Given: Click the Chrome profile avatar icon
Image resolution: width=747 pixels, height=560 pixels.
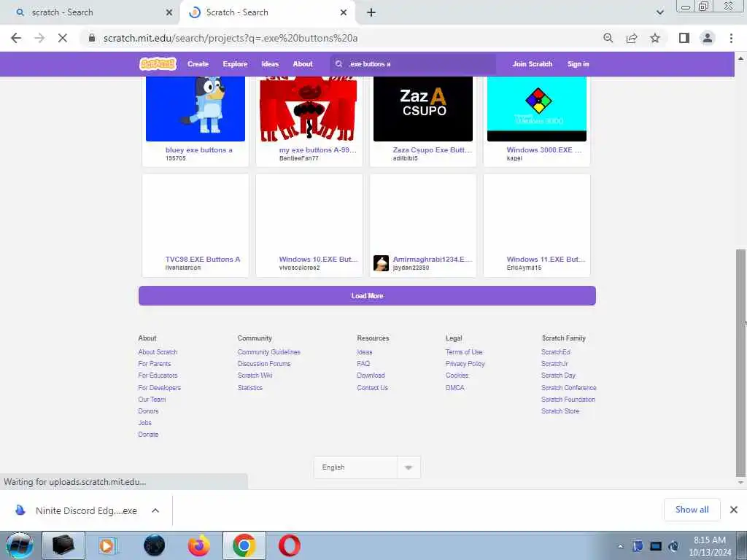Looking at the screenshot, I should tap(708, 38).
